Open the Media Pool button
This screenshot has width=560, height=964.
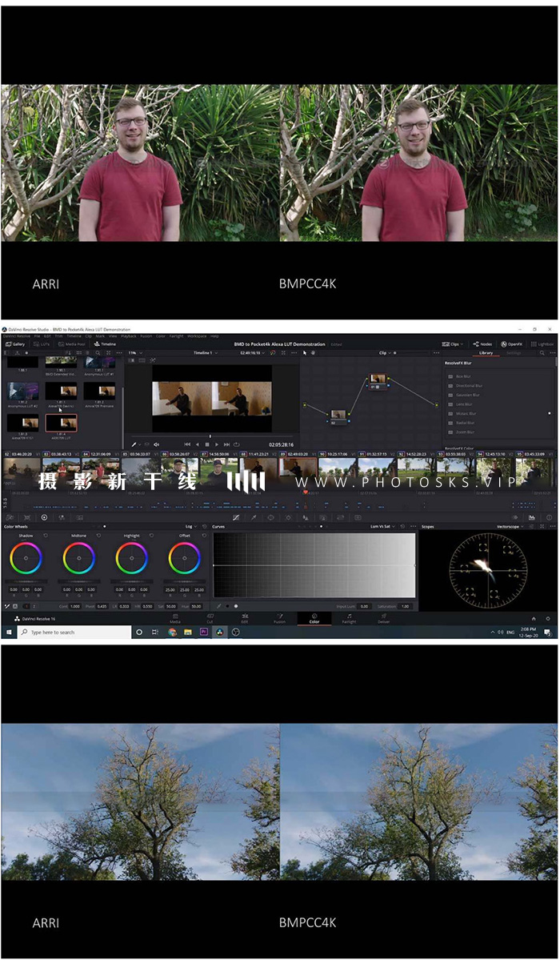[72, 344]
